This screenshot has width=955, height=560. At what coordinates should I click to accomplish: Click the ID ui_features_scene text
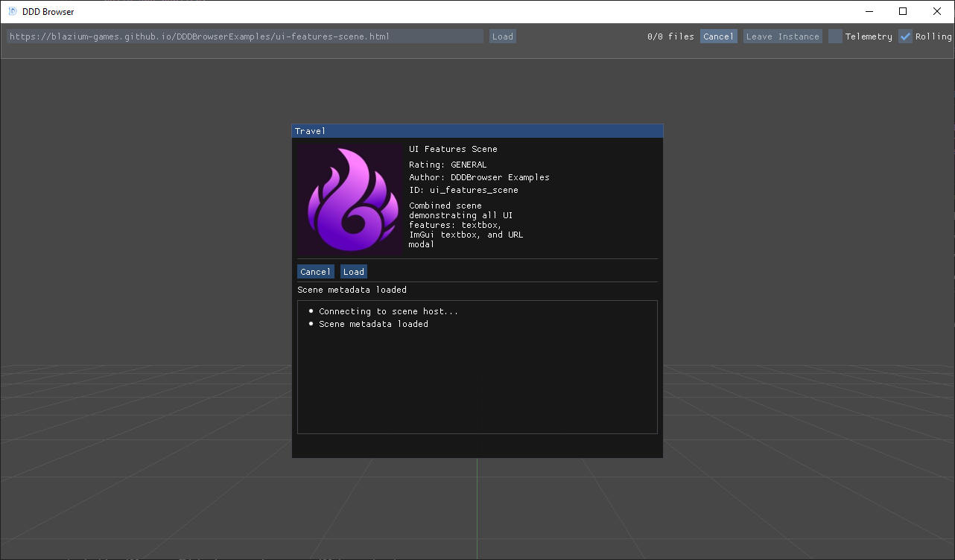tap(463, 189)
